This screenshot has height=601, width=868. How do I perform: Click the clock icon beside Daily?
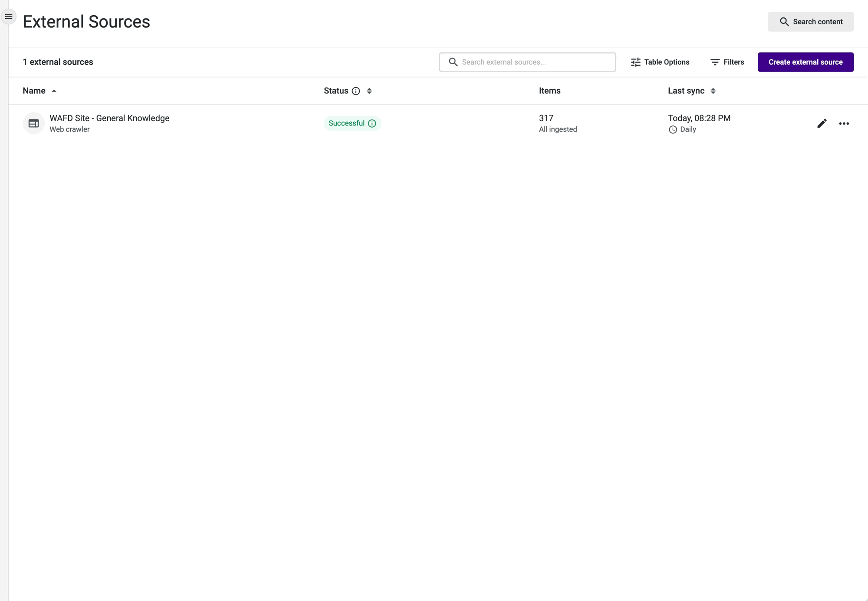673,130
